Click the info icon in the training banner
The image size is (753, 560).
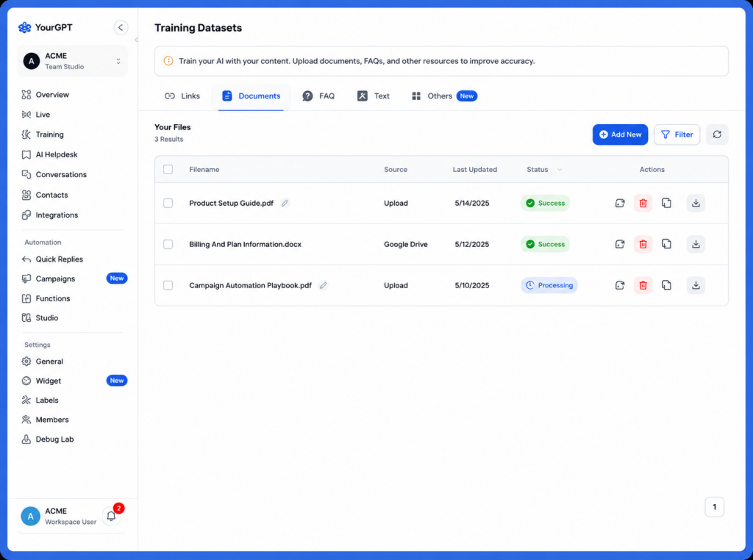pos(168,61)
